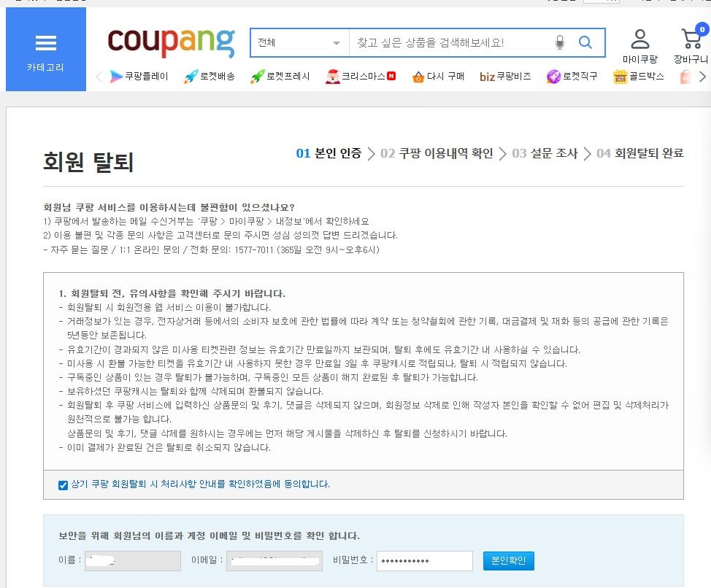This screenshot has width=711, height=588.
Task: Open 로켓배송 rocket icon link
Action: (209, 76)
